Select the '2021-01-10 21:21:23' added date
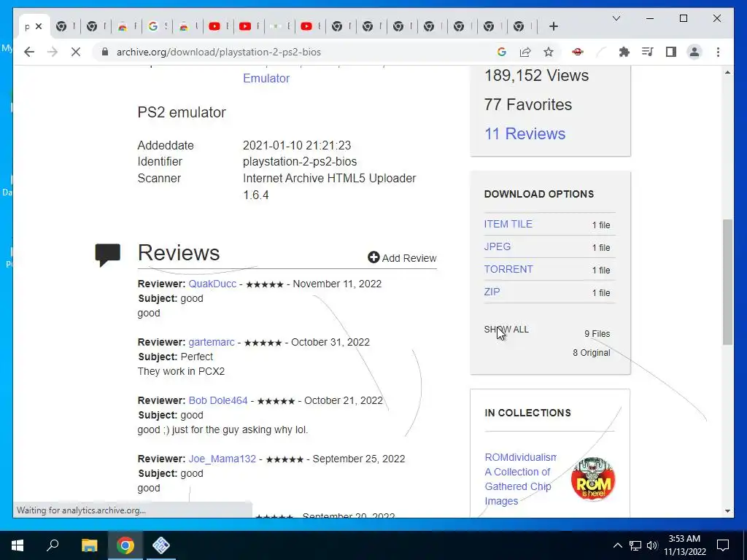The image size is (747, 560). click(297, 145)
